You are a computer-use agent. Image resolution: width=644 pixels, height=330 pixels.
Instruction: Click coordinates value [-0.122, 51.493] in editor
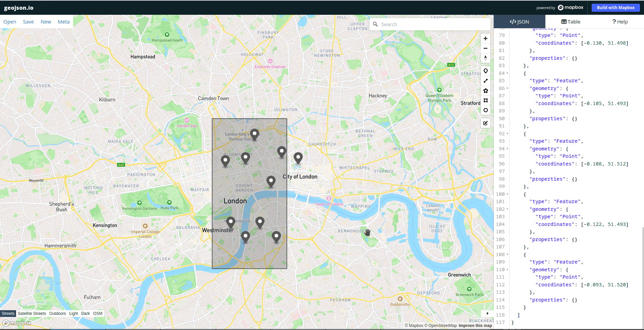pos(605,224)
